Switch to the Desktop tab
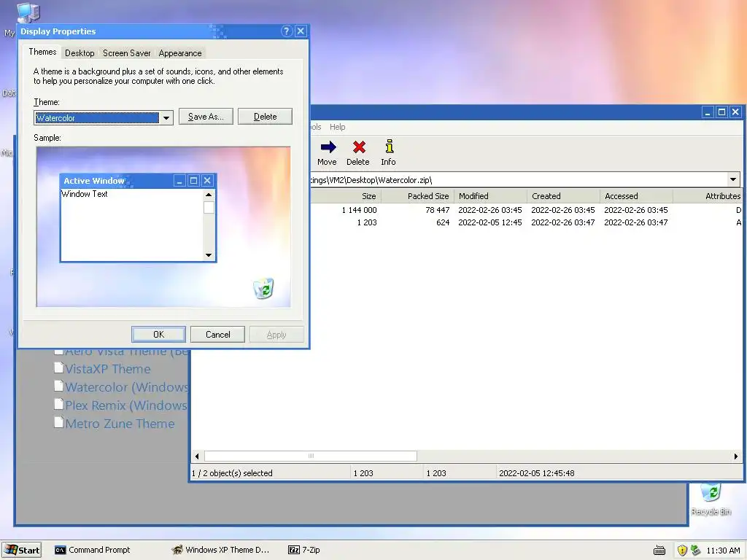 click(80, 53)
